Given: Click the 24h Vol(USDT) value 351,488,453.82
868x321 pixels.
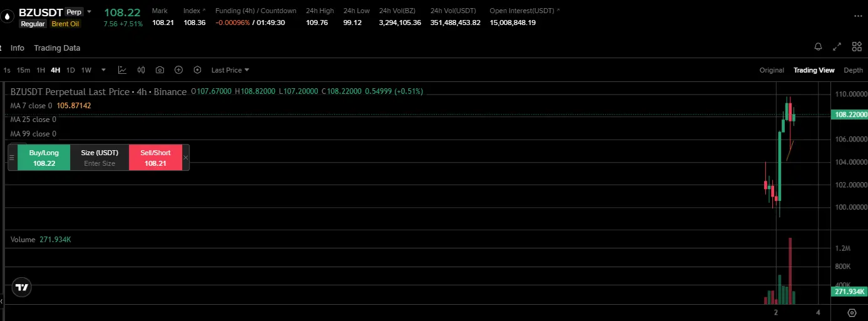Looking at the screenshot, I should click(x=456, y=23).
